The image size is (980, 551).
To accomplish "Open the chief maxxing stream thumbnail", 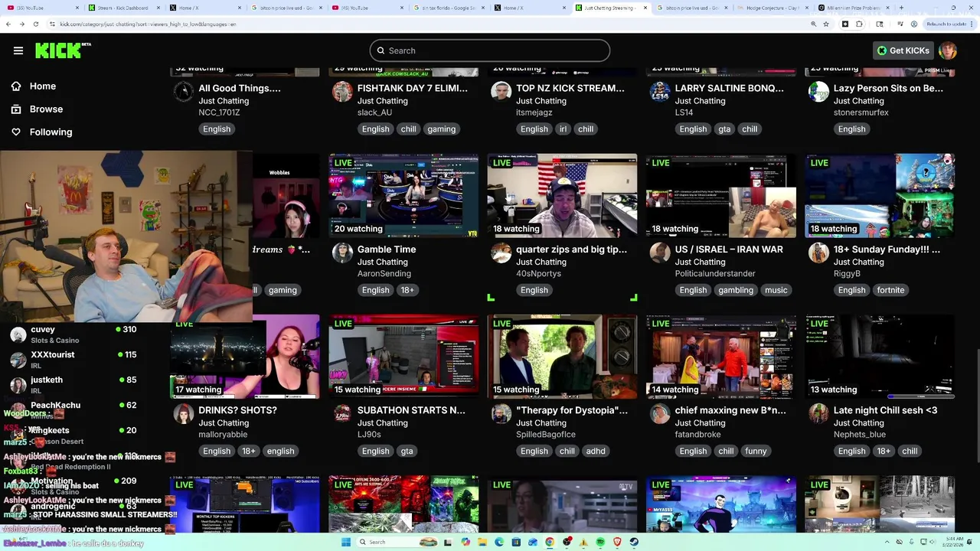I will (721, 357).
